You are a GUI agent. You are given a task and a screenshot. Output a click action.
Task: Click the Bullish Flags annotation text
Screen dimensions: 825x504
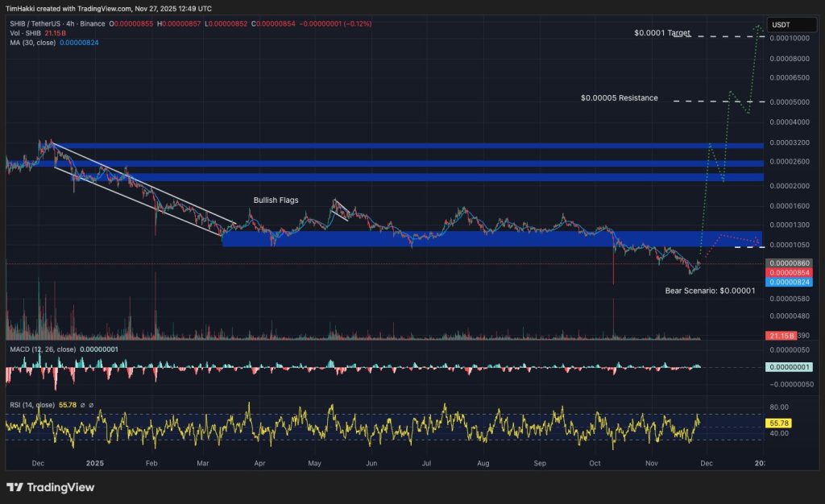pyautogui.click(x=276, y=200)
